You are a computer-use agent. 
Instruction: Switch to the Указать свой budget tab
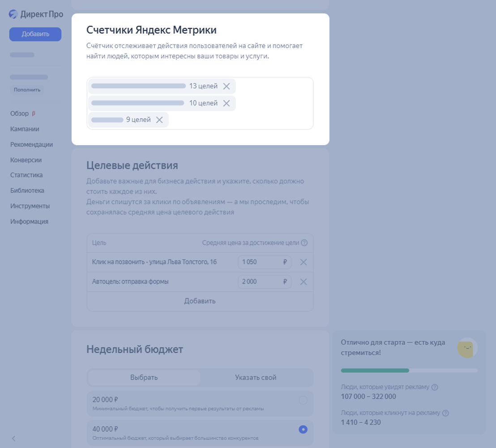pyautogui.click(x=256, y=378)
